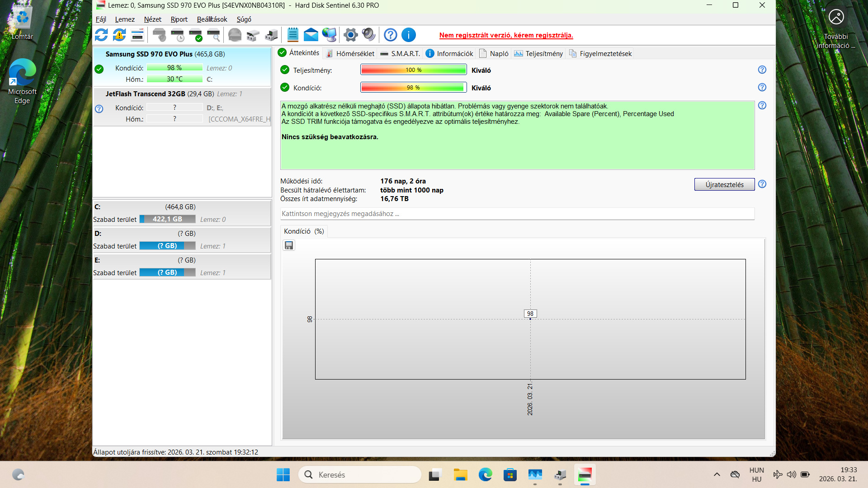
Task: Switch to the Hőmérséklet tab
Action: pos(350,54)
